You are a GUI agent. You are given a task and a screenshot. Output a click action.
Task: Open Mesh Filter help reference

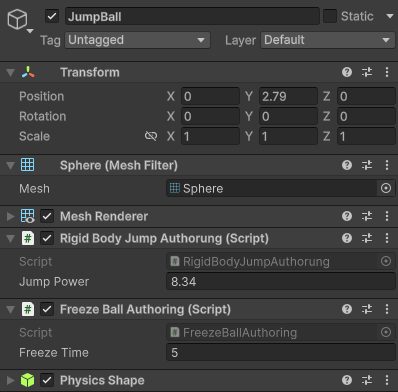coord(347,165)
